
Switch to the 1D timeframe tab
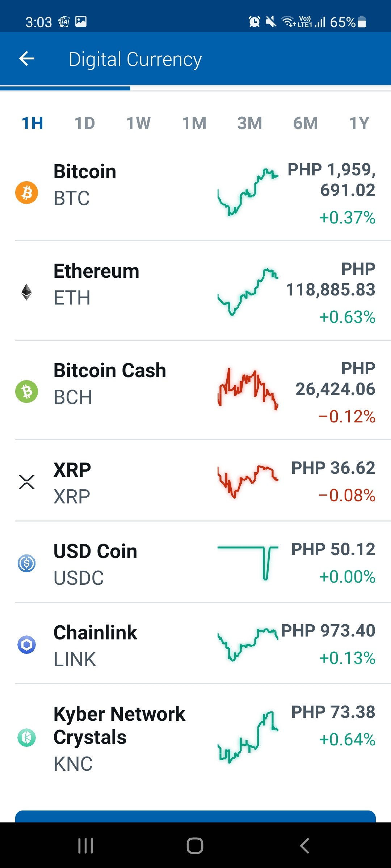pyautogui.click(x=85, y=123)
